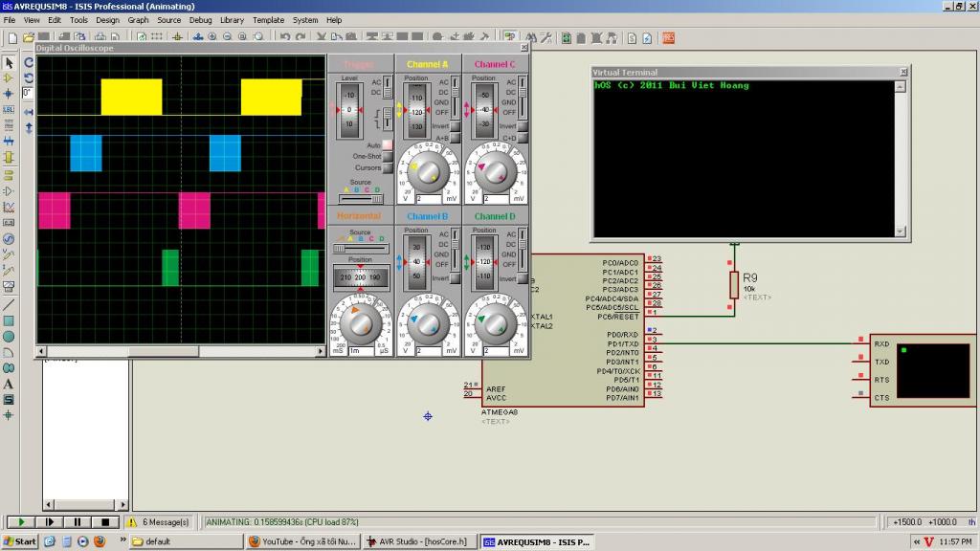Pause the running simulation
This screenshot has width=980, height=551.
click(x=76, y=522)
